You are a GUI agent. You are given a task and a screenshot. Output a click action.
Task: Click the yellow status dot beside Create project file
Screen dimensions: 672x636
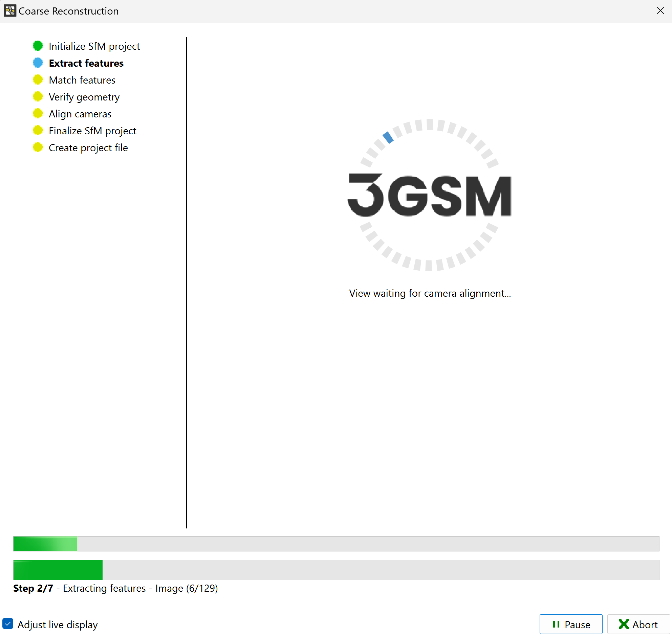click(x=38, y=147)
